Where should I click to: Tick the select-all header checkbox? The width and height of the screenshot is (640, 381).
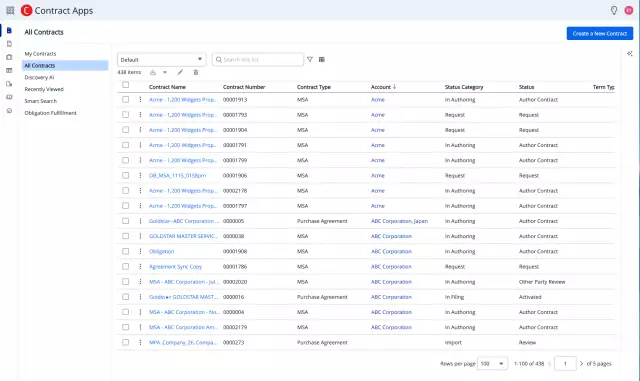(x=125, y=85)
